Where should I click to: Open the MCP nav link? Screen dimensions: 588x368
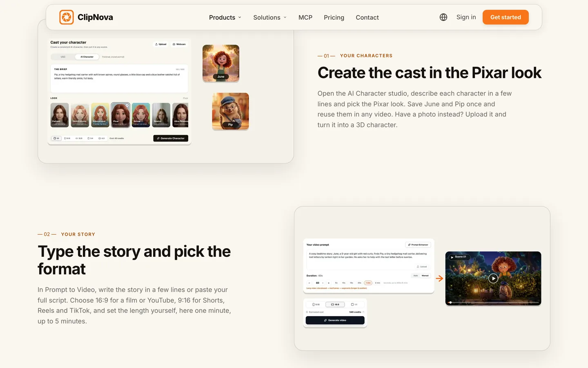305,18
